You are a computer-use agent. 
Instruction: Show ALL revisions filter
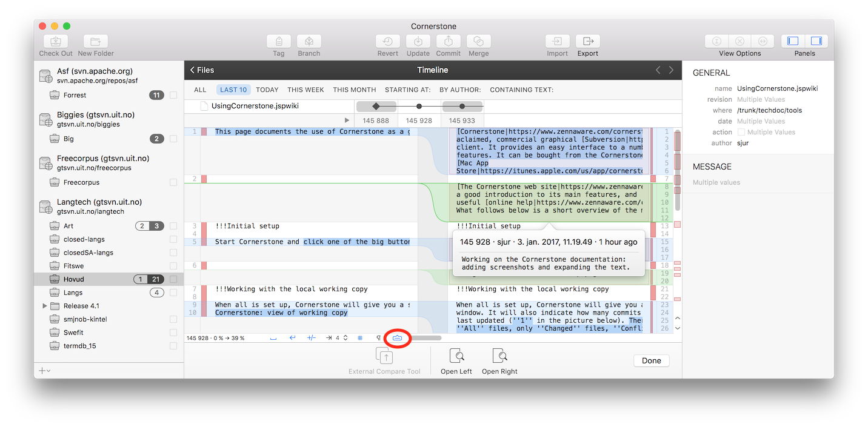point(200,90)
